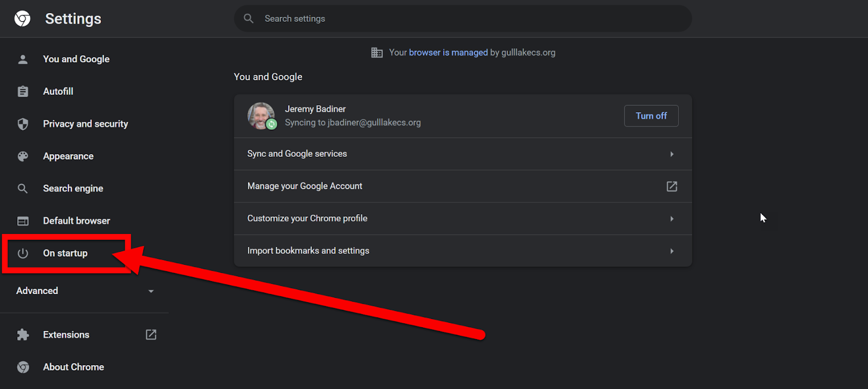Screen dimensions: 868x389
Task: Click the Default browser window icon
Action: (23, 221)
